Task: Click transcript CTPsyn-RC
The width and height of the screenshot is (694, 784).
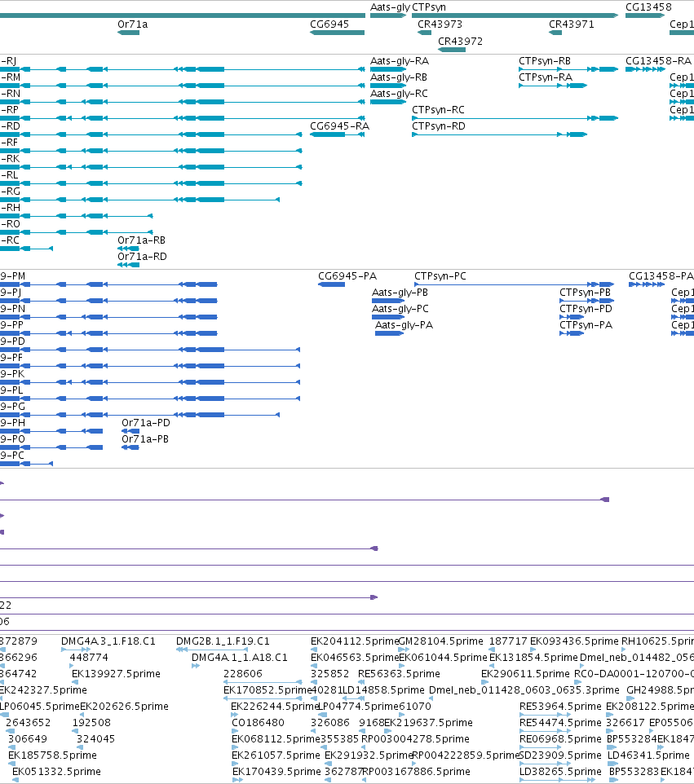Action: point(438,110)
